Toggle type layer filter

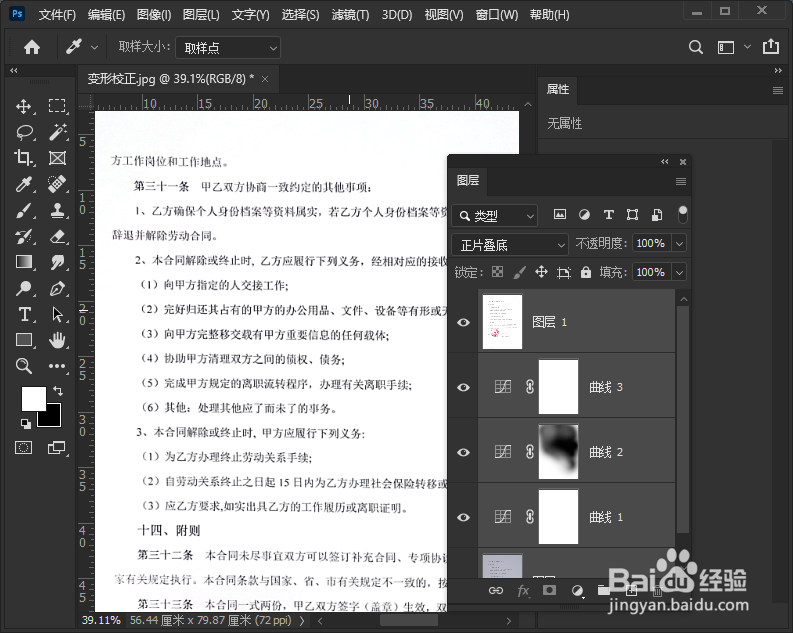tap(608, 215)
